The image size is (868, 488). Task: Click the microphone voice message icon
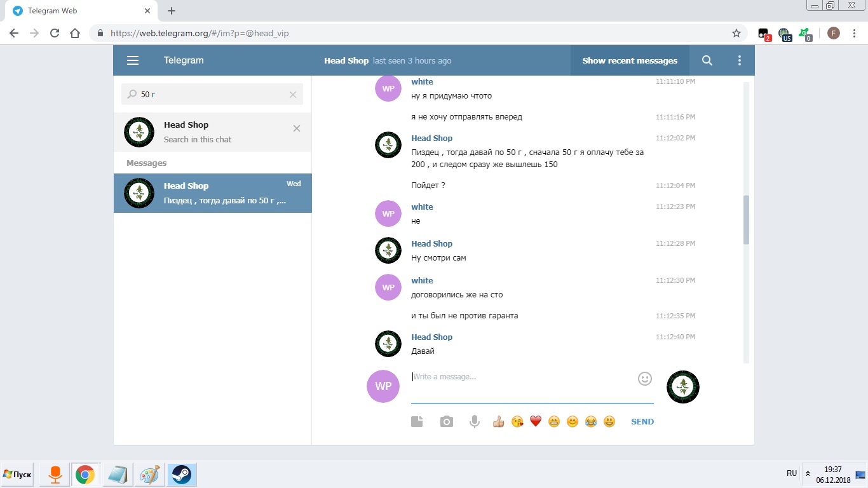[474, 421]
